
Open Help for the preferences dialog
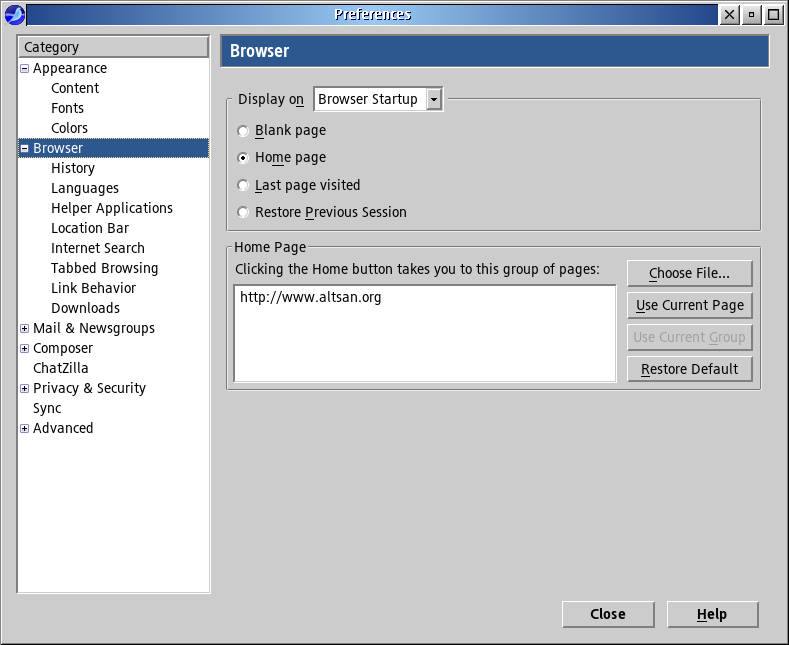coord(712,614)
